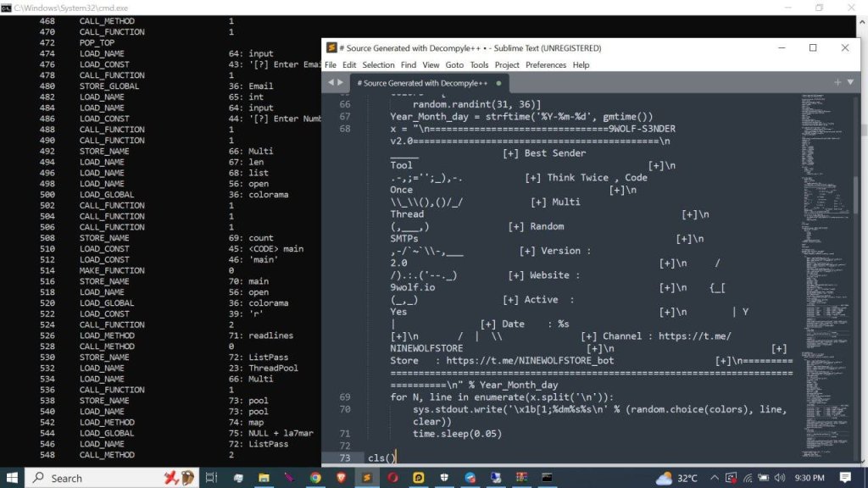Open the notification center icon
868x488 pixels.
click(x=844, y=478)
